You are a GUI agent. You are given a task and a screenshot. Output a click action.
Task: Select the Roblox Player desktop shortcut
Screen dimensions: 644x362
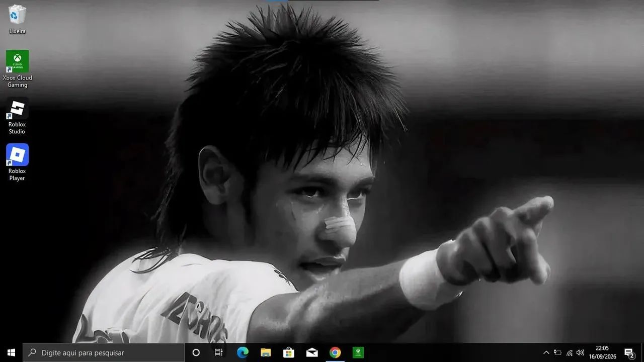(x=17, y=162)
